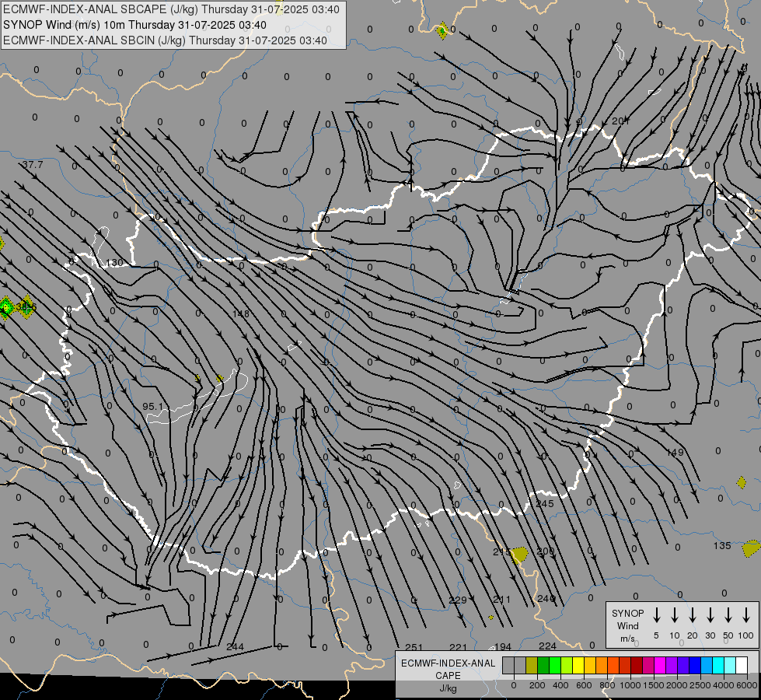Click the SYNOP Wind 10m title line
The width and height of the screenshot is (761, 700).
click(134, 25)
